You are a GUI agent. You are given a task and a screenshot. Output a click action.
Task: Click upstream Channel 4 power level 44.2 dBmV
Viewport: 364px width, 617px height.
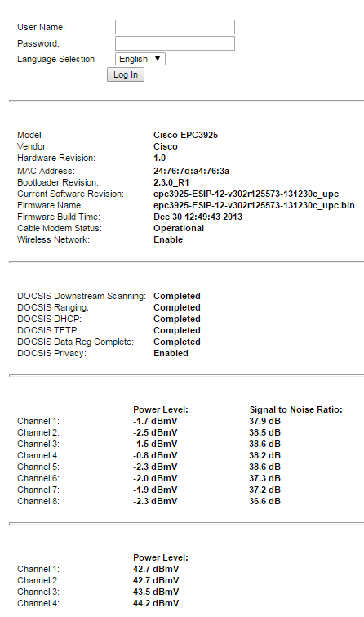156,603
